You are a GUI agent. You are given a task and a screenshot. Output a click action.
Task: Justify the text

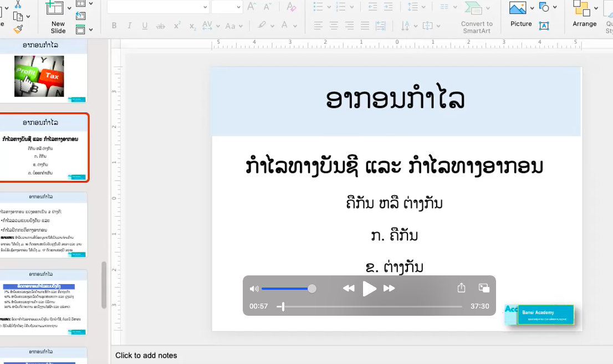coord(365,26)
